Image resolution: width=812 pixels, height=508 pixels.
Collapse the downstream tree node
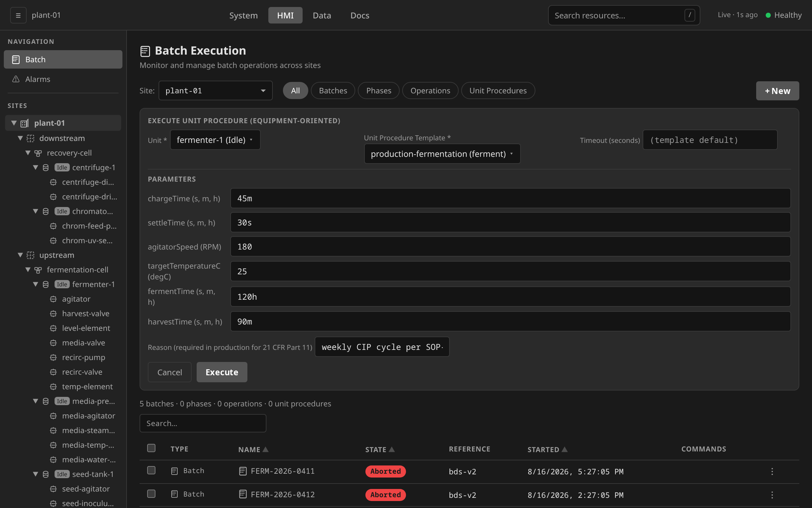(x=20, y=138)
